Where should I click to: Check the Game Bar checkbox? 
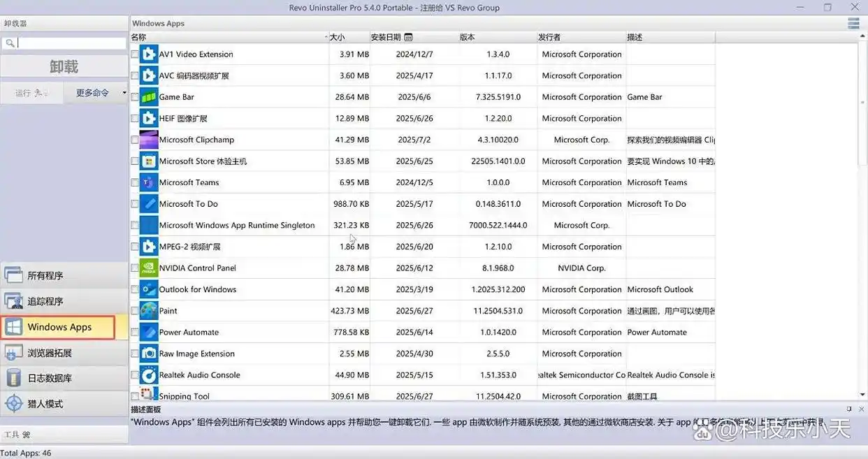(135, 97)
